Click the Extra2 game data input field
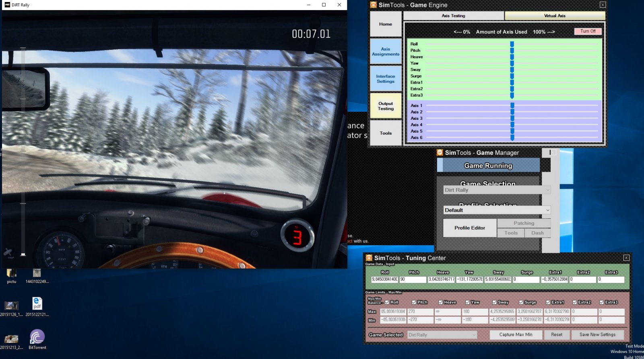The height and width of the screenshot is (359, 644). pos(583,279)
